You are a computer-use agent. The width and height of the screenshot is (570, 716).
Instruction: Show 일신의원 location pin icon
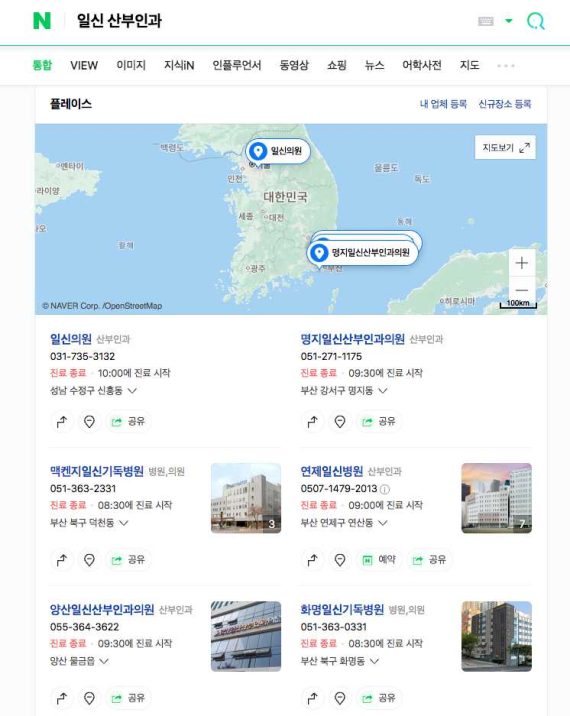coord(89,421)
